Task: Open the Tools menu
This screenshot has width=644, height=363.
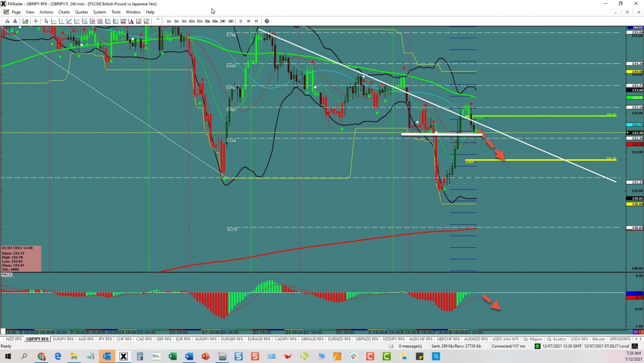Action: click(116, 12)
